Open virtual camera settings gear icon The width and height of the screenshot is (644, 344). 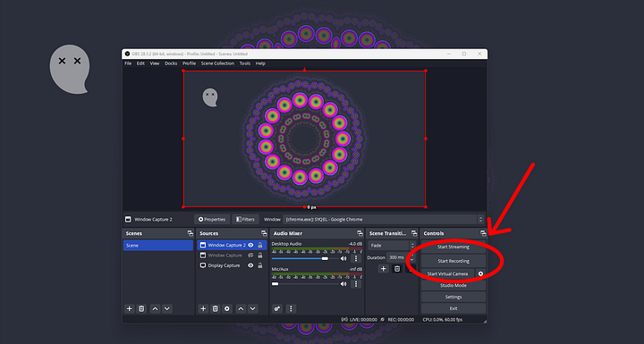click(x=480, y=273)
